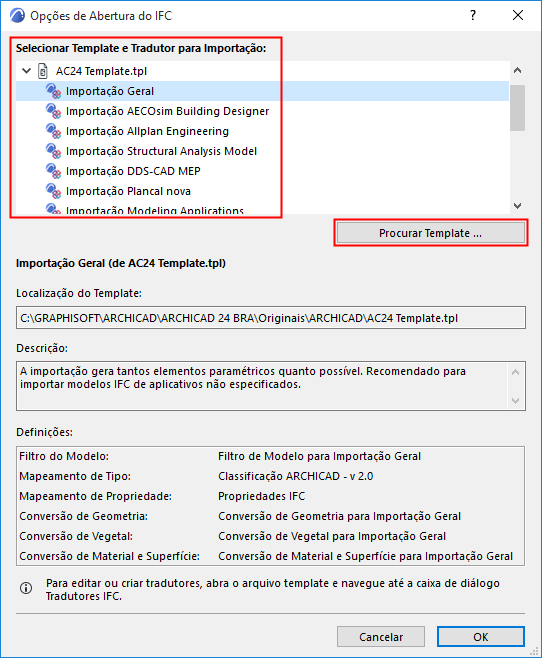Select the Importação Allplan Engineering translator
The height and width of the screenshot is (658, 542).
tap(147, 131)
